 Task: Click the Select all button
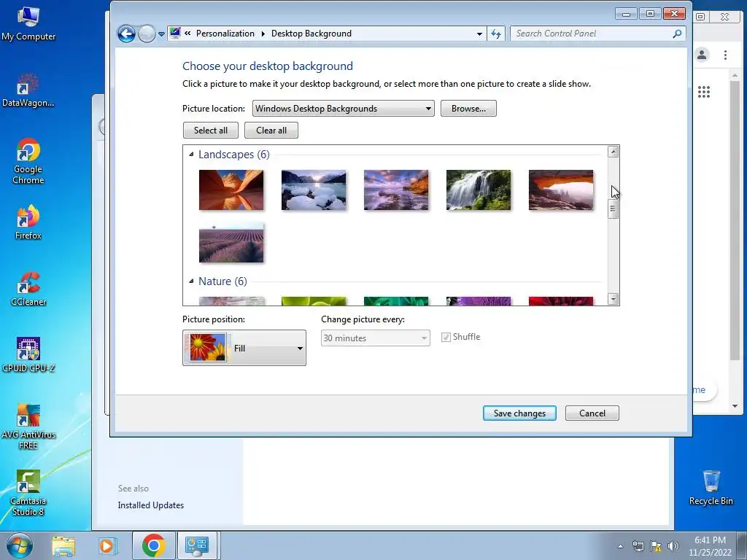211,131
